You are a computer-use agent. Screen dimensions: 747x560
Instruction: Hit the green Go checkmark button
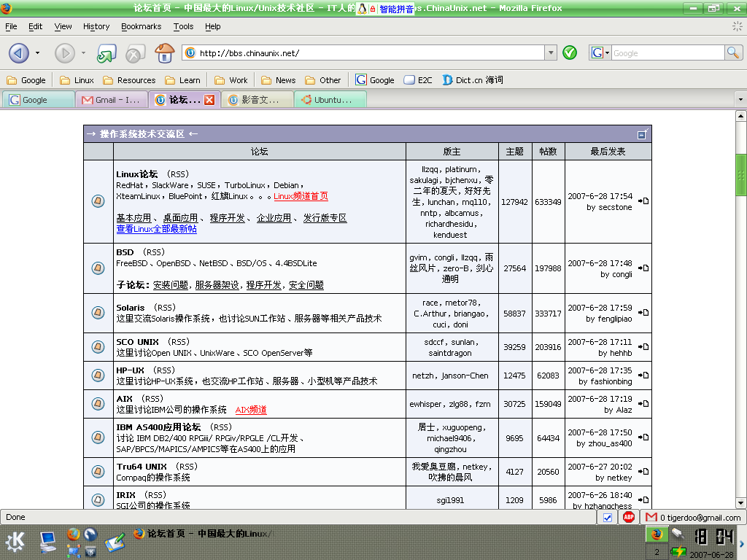point(570,52)
